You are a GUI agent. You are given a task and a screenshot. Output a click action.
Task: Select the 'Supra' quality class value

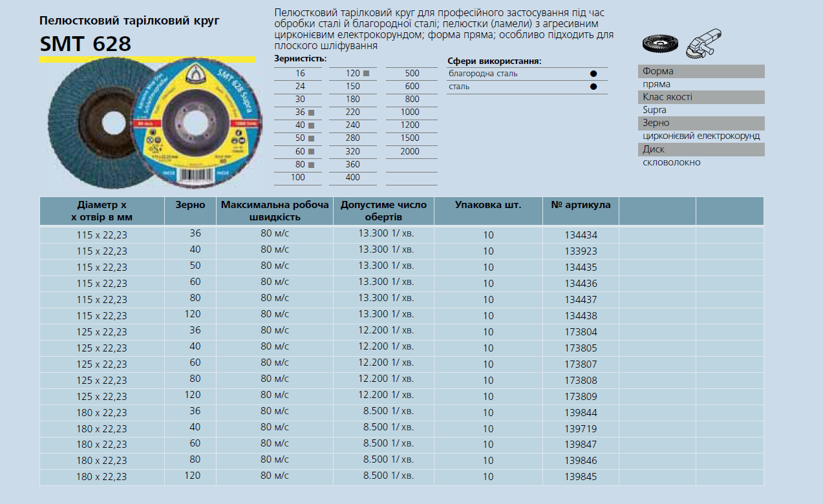pyautogui.click(x=654, y=110)
